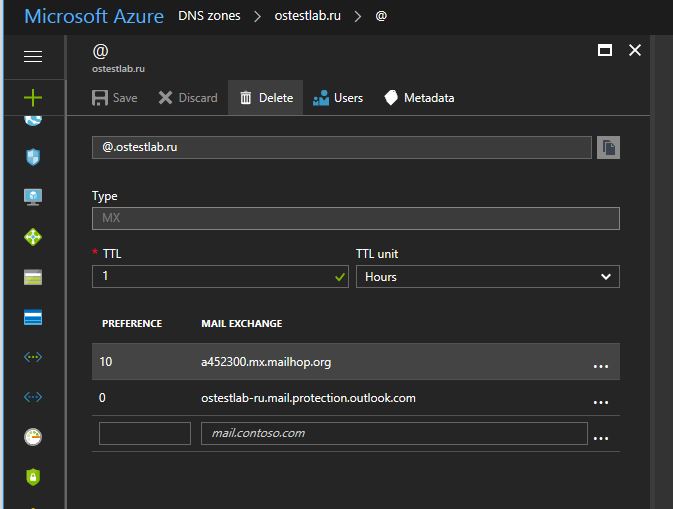Image resolution: width=673 pixels, height=509 pixels.
Task: Open the hamburger menu in sidebar
Action: tap(33, 56)
